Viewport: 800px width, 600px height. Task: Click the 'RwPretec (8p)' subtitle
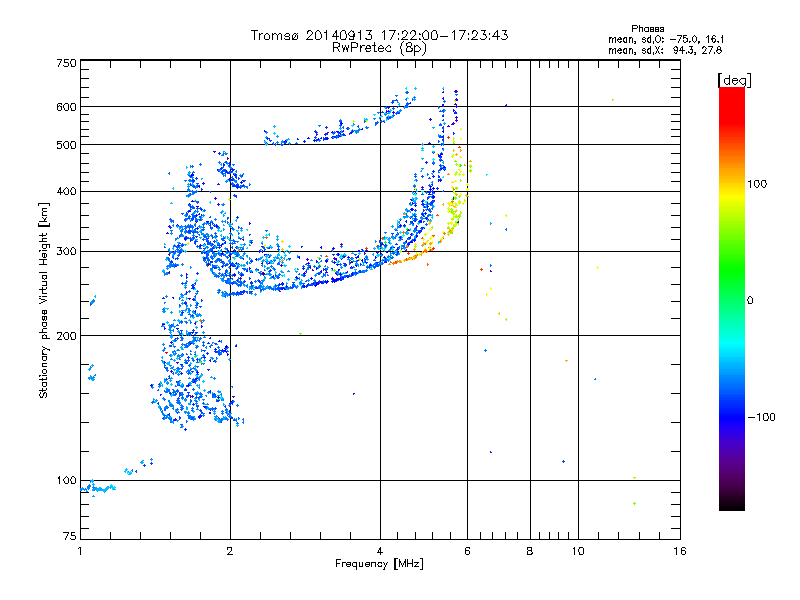pos(379,48)
